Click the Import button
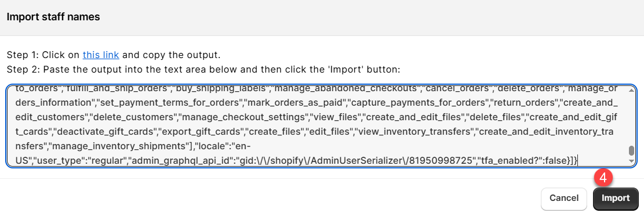This screenshot has width=644, height=216. point(615,199)
